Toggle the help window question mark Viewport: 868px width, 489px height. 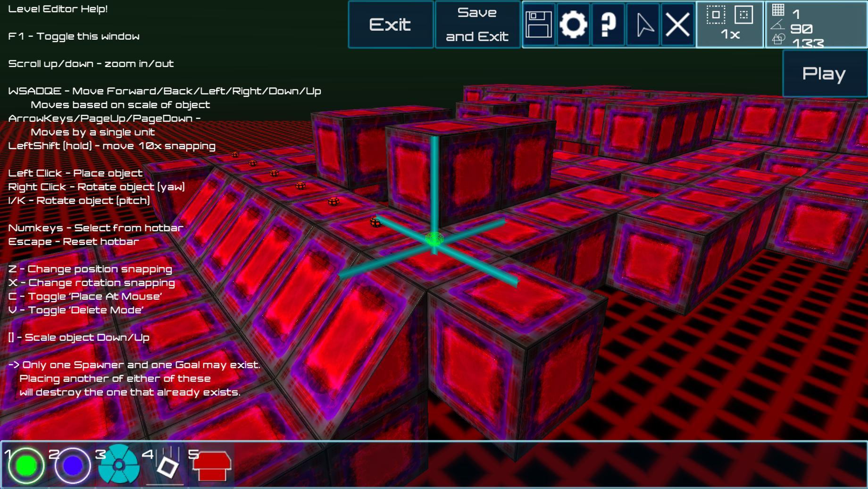608,25
